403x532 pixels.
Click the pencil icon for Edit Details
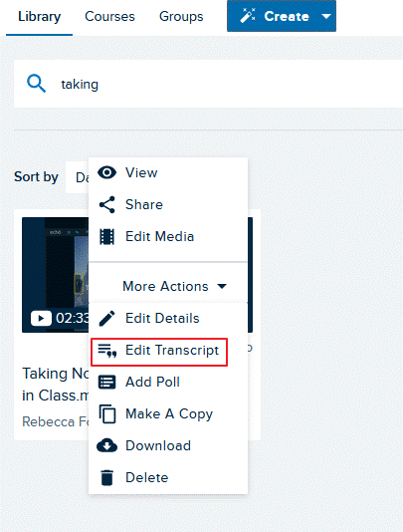[106, 318]
